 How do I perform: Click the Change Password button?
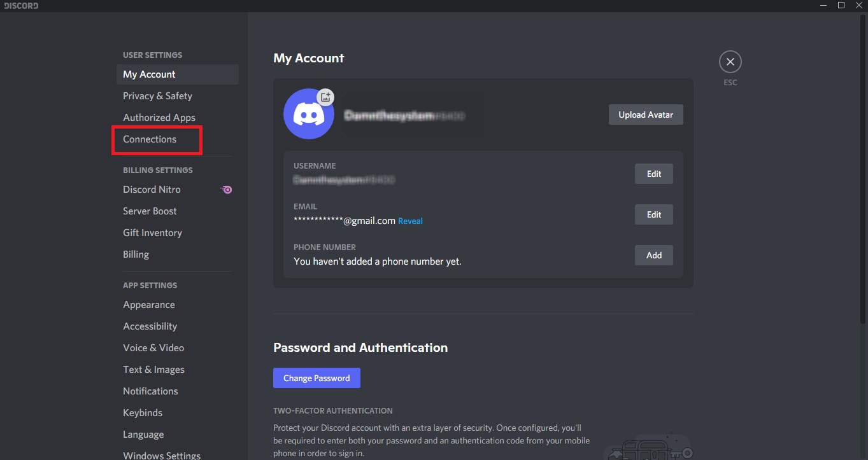pyautogui.click(x=316, y=377)
